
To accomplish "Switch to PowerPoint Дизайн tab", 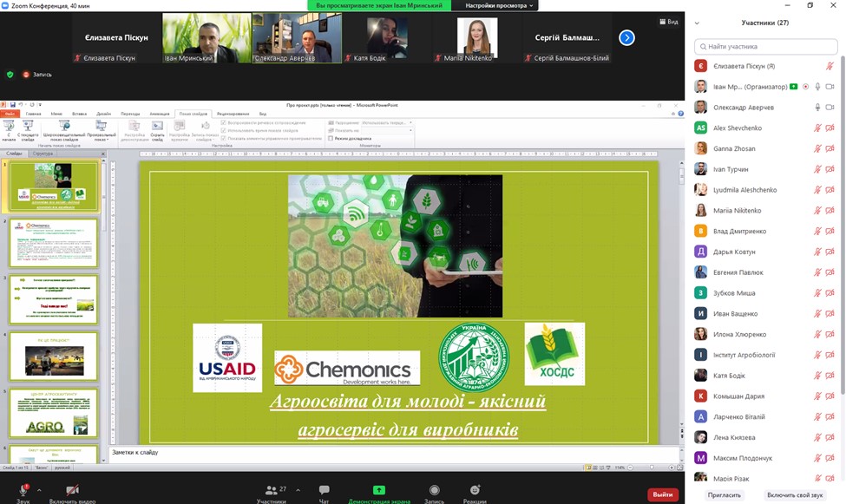I will [x=103, y=114].
